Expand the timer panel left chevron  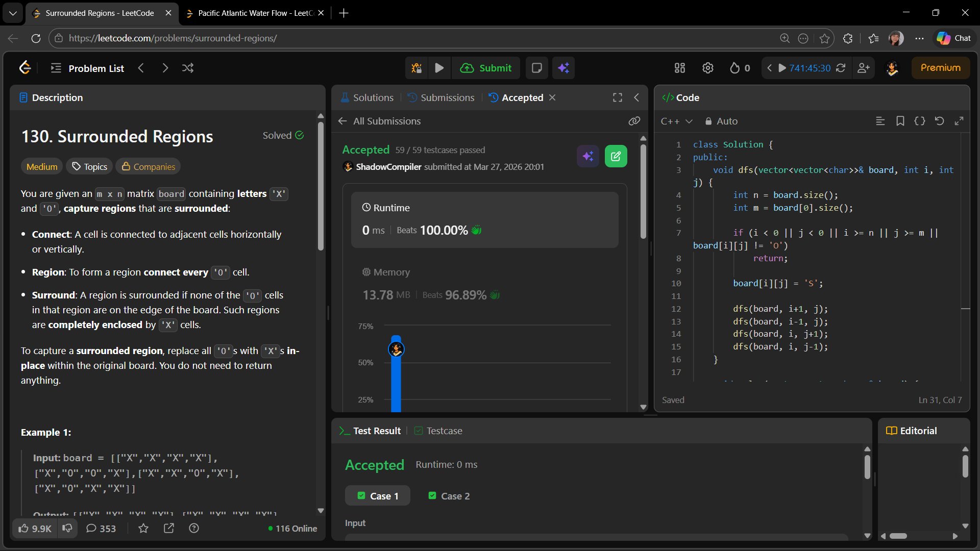769,68
